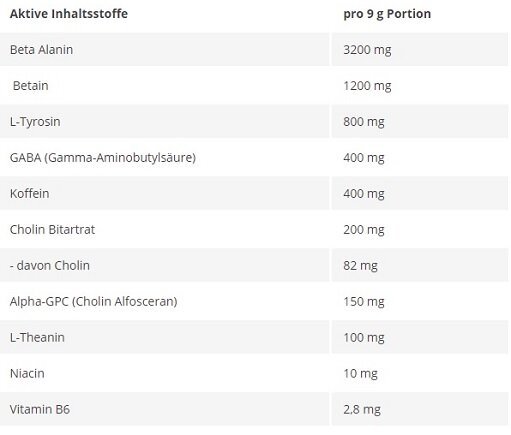Select the L-Theanin ingredient cell
The height and width of the screenshot is (435, 511).
[x=164, y=337]
